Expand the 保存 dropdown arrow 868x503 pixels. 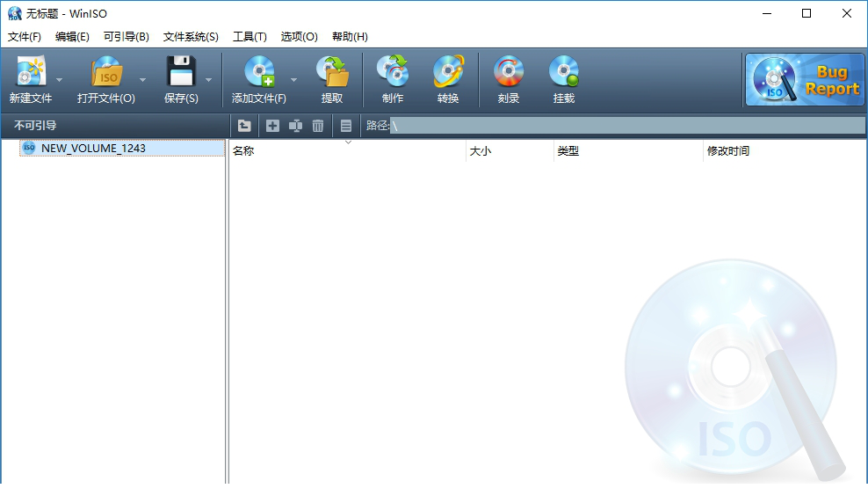point(209,79)
